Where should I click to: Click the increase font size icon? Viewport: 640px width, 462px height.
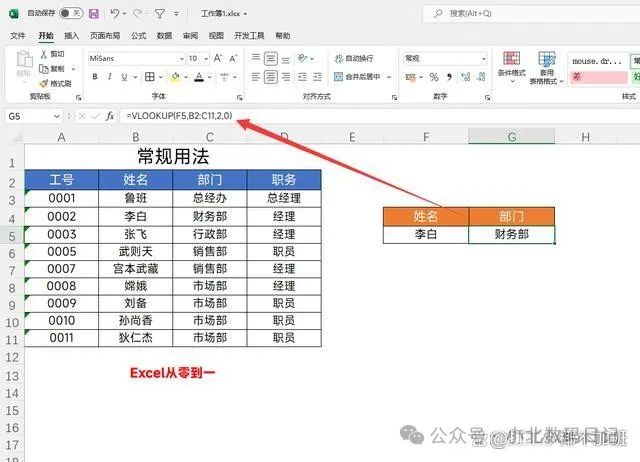tap(218, 58)
